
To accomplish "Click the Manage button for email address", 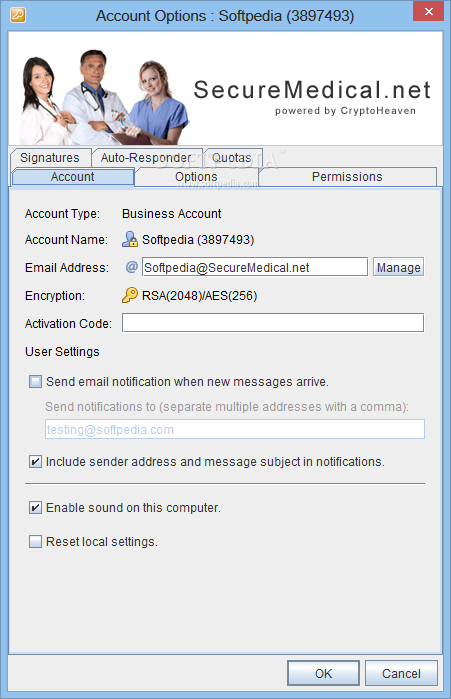I will [x=398, y=267].
